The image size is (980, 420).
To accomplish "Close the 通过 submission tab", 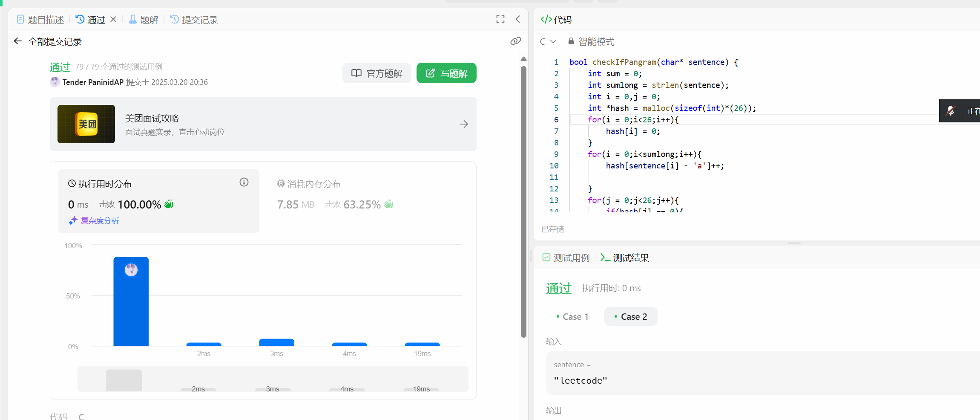I will (x=113, y=19).
